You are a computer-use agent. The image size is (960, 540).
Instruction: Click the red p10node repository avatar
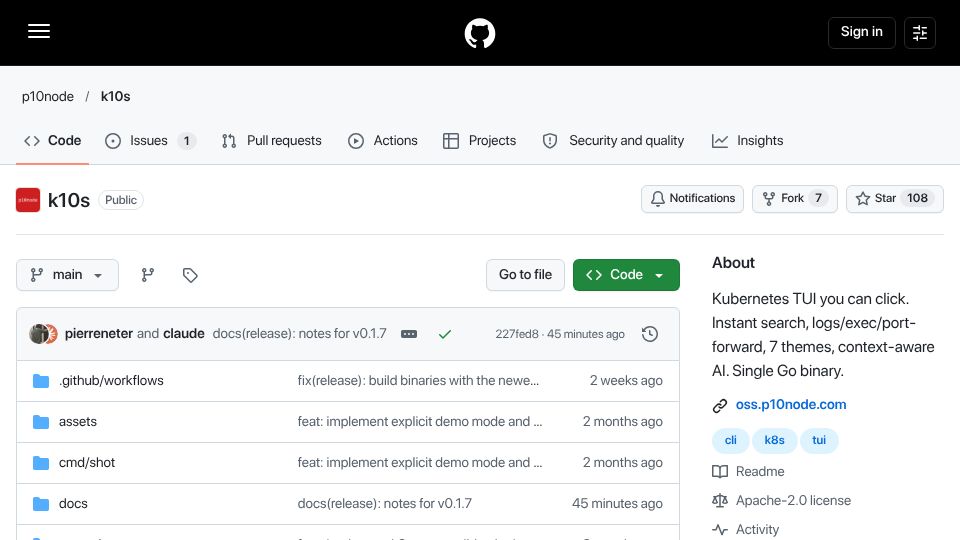pos(28,200)
